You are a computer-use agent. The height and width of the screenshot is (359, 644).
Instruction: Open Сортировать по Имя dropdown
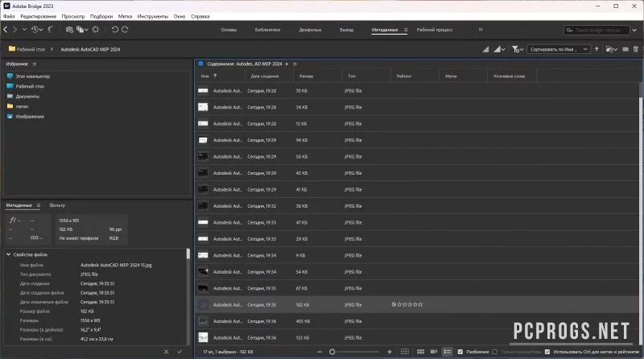tap(559, 49)
